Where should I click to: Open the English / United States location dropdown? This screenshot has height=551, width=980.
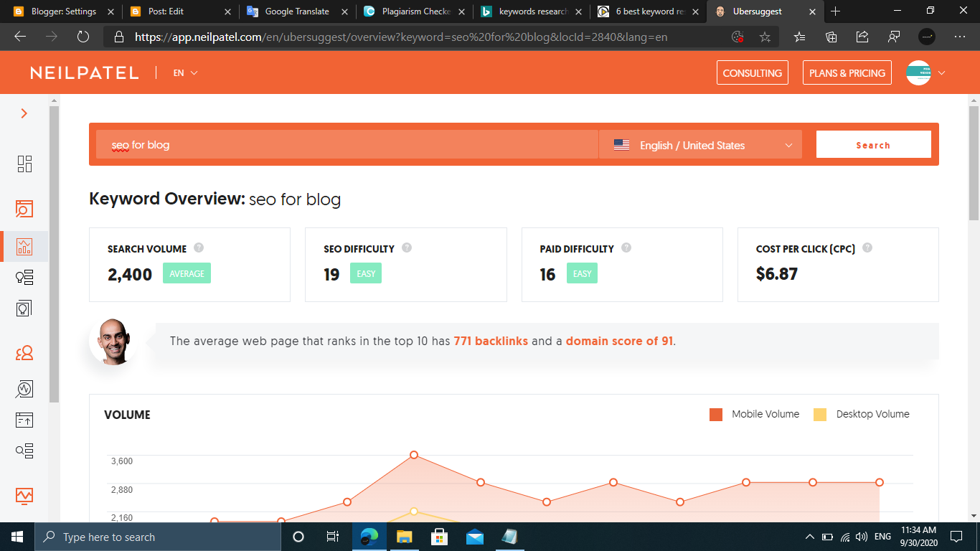pos(700,144)
